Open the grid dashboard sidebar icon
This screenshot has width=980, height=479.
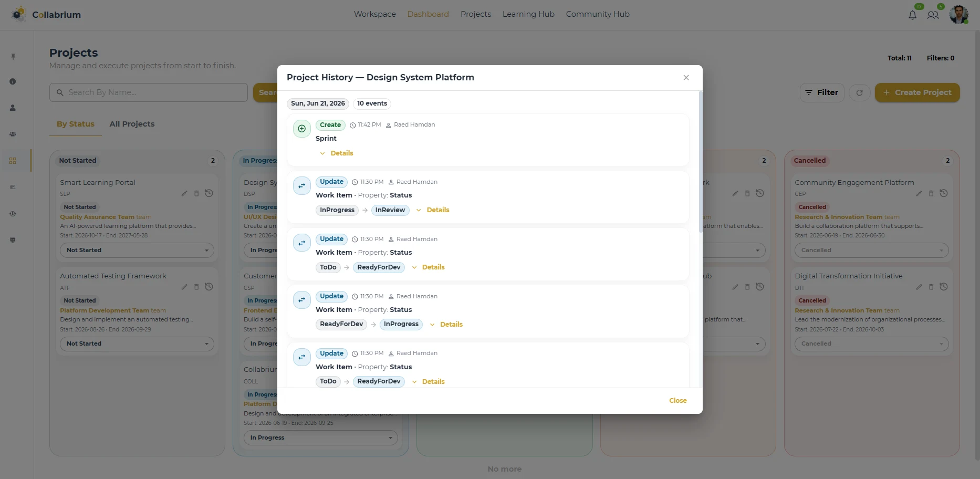pyautogui.click(x=13, y=161)
